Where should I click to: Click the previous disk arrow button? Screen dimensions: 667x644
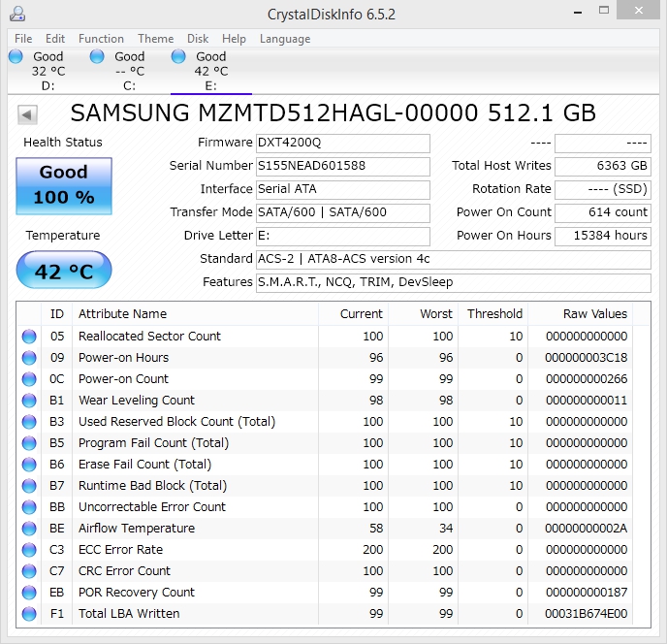pyautogui.click(x=28, y=114)
